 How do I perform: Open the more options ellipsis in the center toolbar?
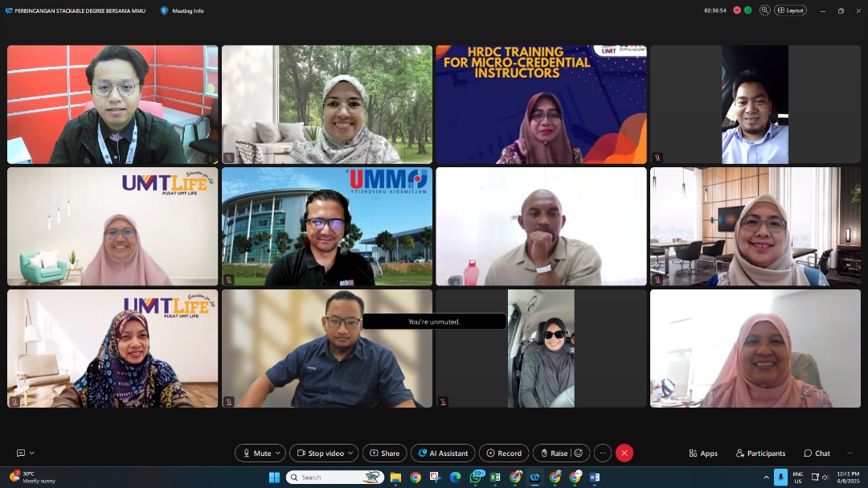tap(602, 453)
